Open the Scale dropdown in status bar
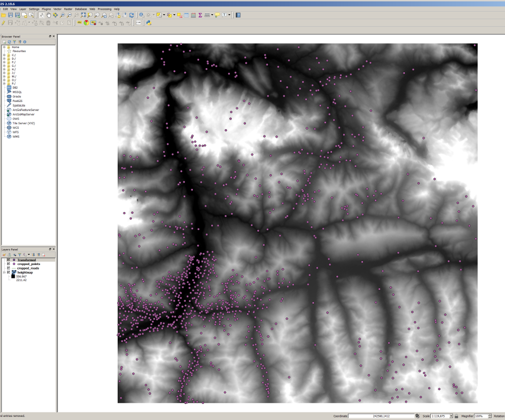 pos(451,416)
